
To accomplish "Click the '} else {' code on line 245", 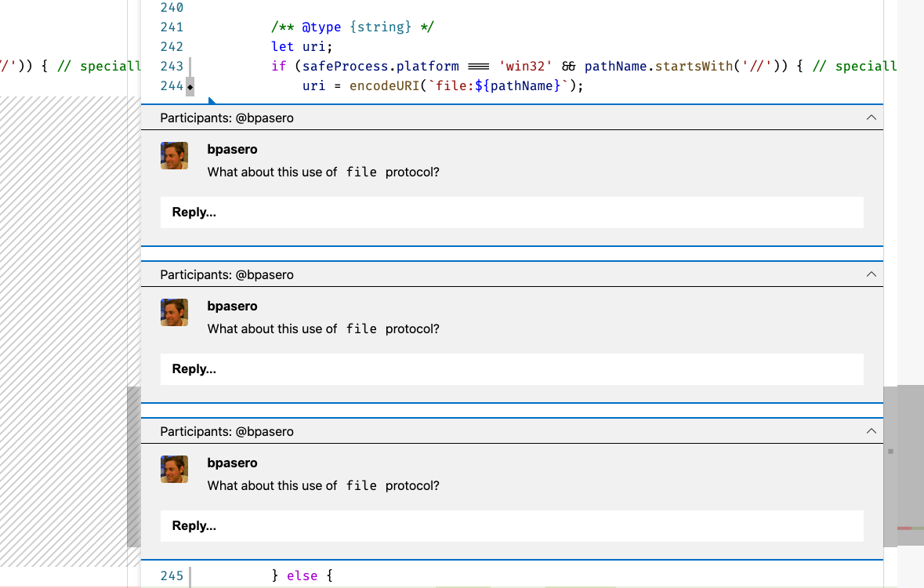I will click(303, 575).
